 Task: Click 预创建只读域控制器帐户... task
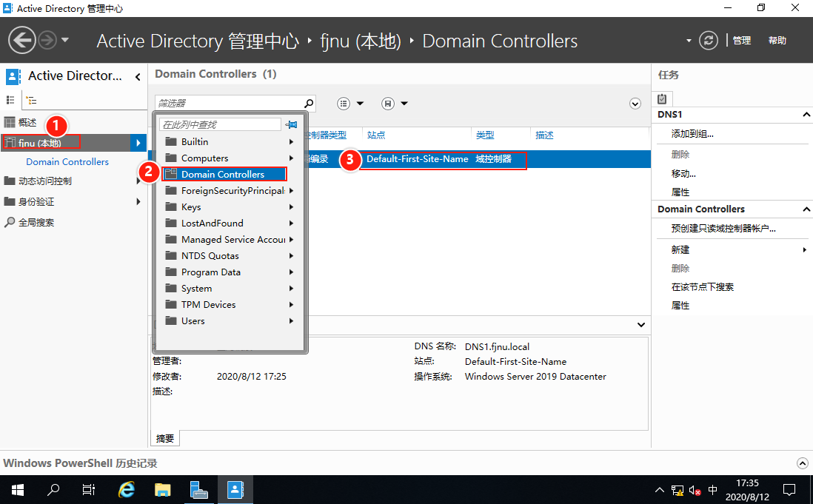(x=723, y=229)
